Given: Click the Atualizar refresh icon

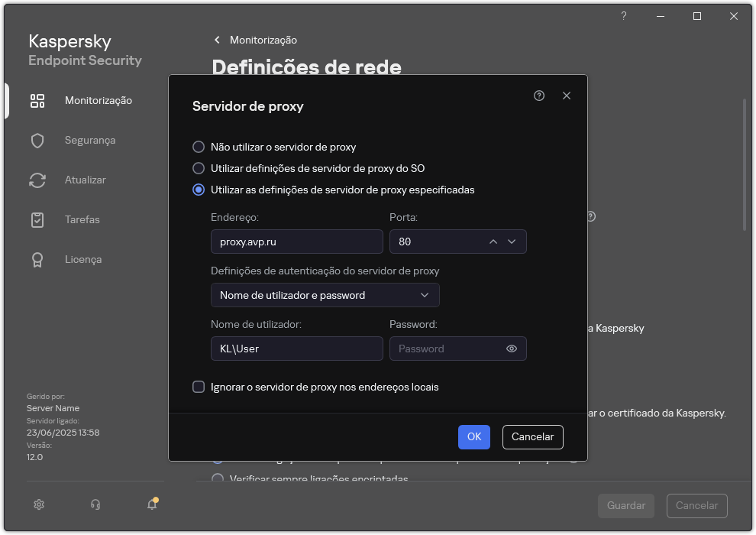Looking at the screenshot, I should click(x=37, y=180).
